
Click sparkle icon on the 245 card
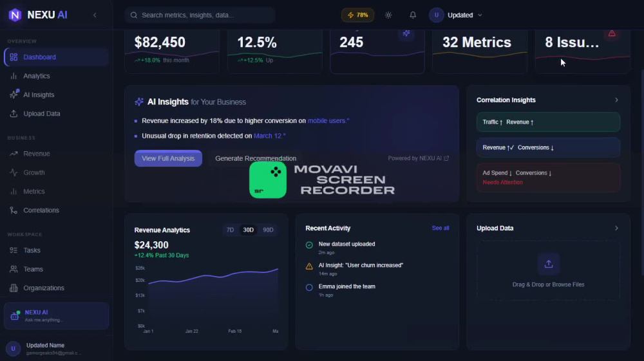(406, 33)
